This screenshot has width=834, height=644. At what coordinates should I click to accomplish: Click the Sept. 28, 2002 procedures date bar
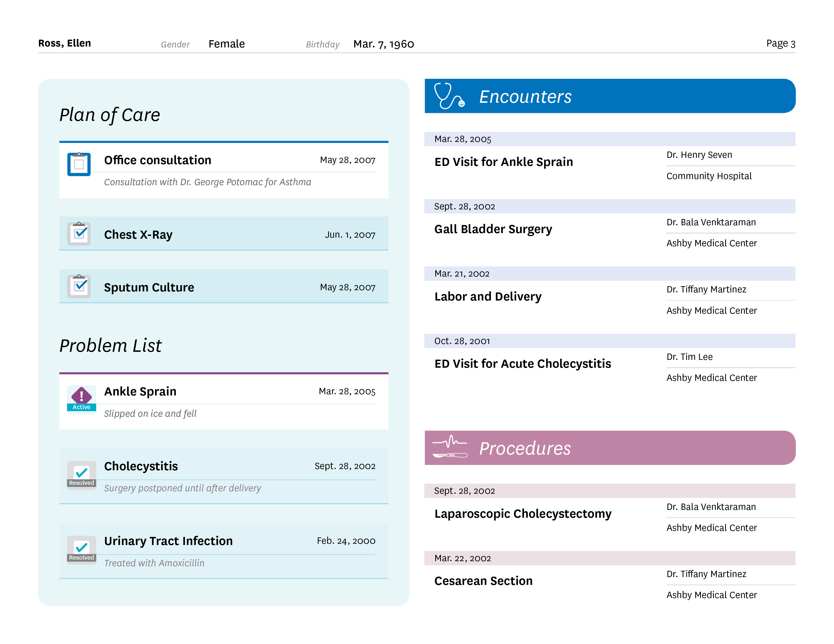pyautogui.click(x=609, y=490)
